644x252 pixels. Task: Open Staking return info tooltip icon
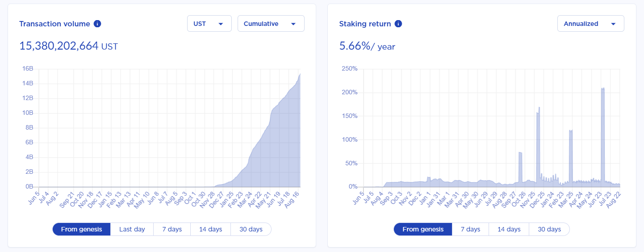(398, 24)
